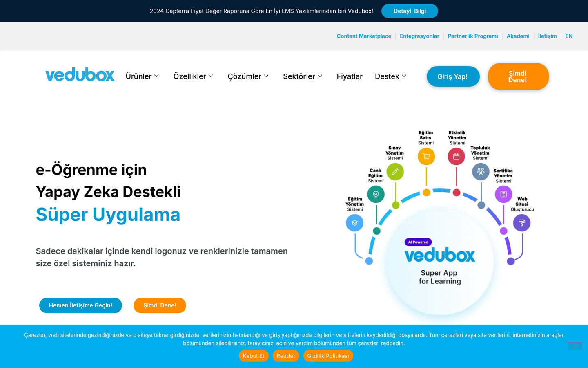Click the Eğitim Satış Sistemi cart icon
The height and width of the screenshot is (368, 588).
[426, 156]
